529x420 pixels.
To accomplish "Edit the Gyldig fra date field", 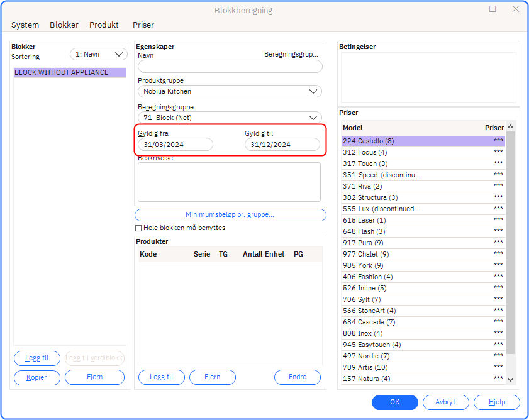I will 175,145.
